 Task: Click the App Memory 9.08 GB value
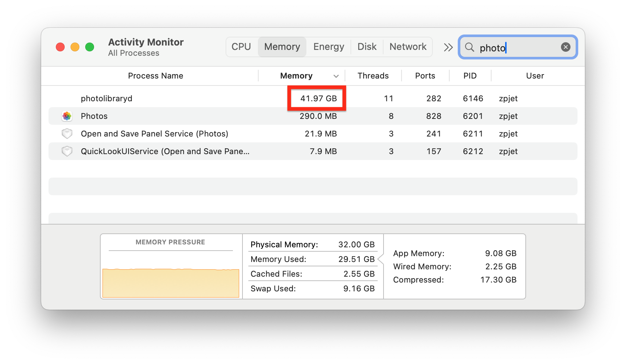pyautogui.click(x=501, y=253)
